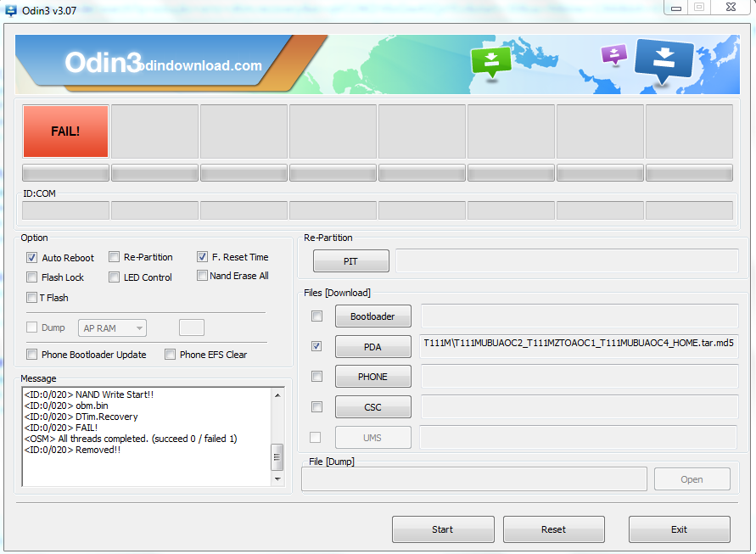This screenshot has width=756, height=554.
Task: Click the Bootloader file path field
Action: pyautogui.click(x=580, y=316)
